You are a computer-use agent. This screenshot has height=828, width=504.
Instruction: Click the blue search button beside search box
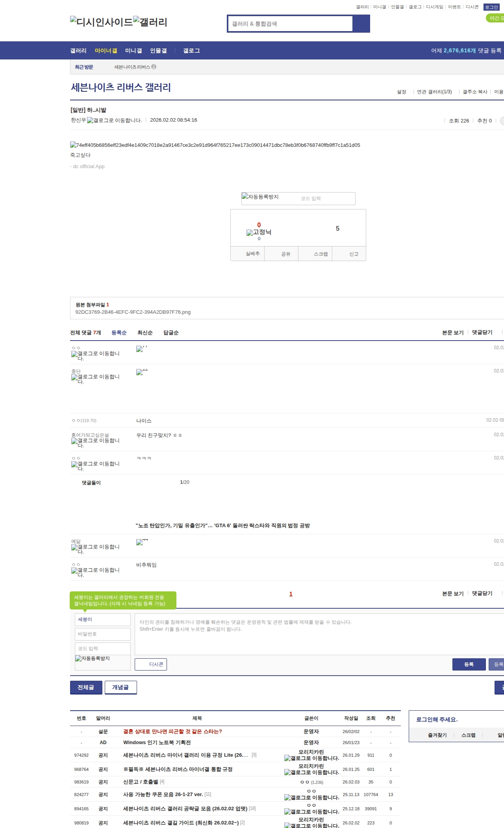click(x=361, y=24)
